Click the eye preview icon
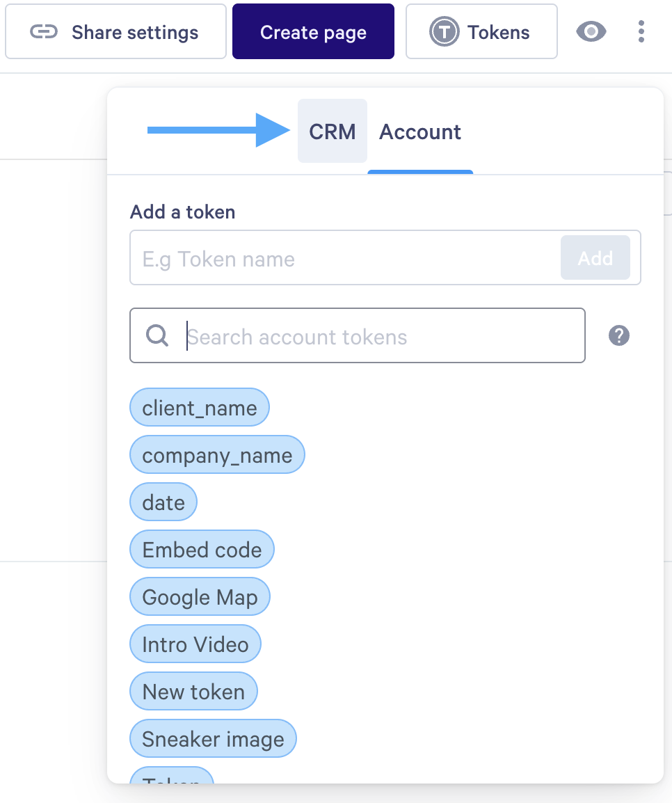Image resolution: width=672 pixels, height=803 pixels. 591,31
